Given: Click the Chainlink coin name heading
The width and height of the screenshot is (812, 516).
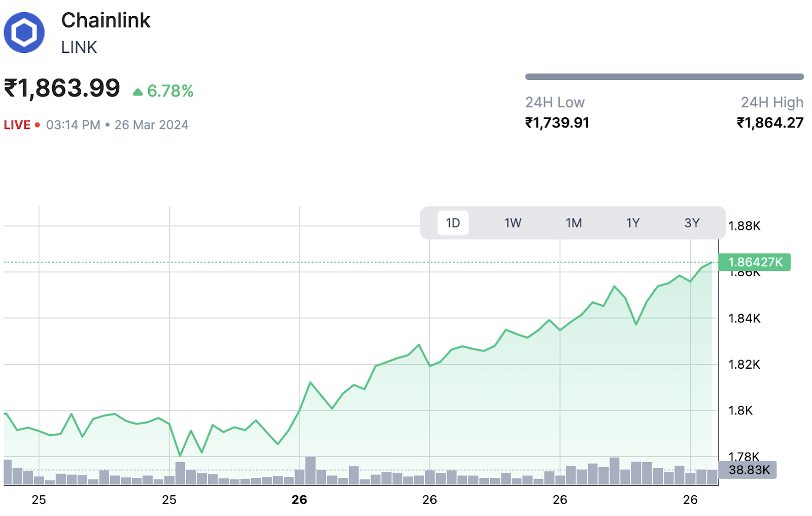Looking at the screenshot, I should [x=106, y=20].
